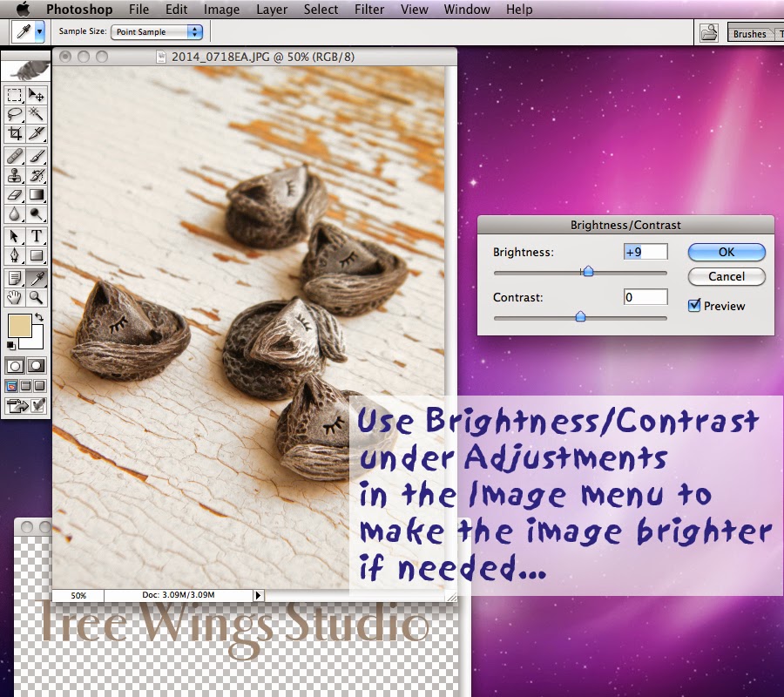The height and width of the screenshot is (697, 784).
Task: Select the Eraser tool
Action: click(15, 194)
